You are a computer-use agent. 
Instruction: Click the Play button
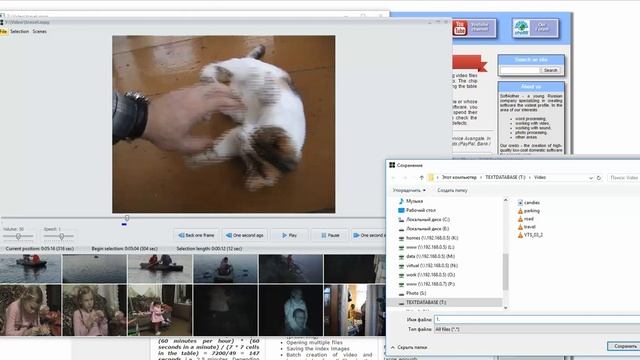289,235
